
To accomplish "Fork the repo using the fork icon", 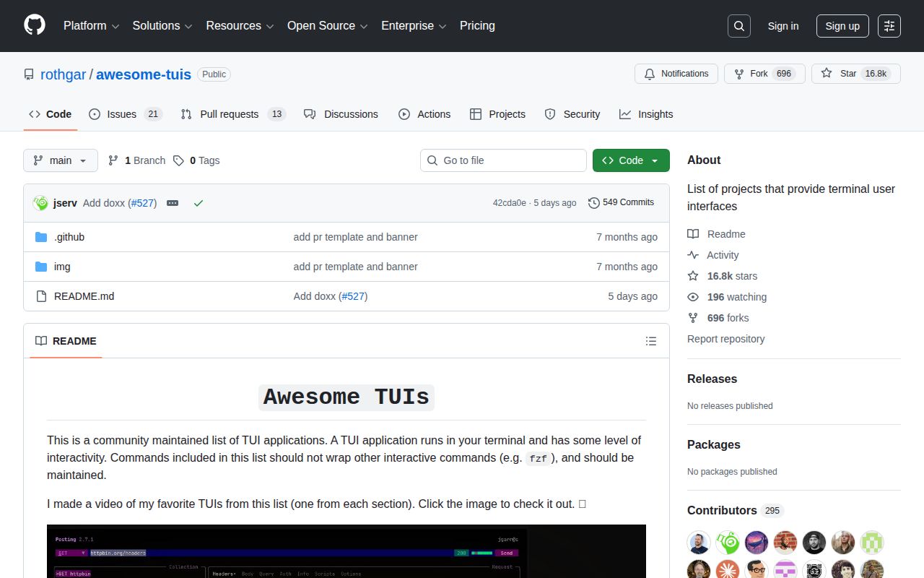I will (x=738, y=73).
